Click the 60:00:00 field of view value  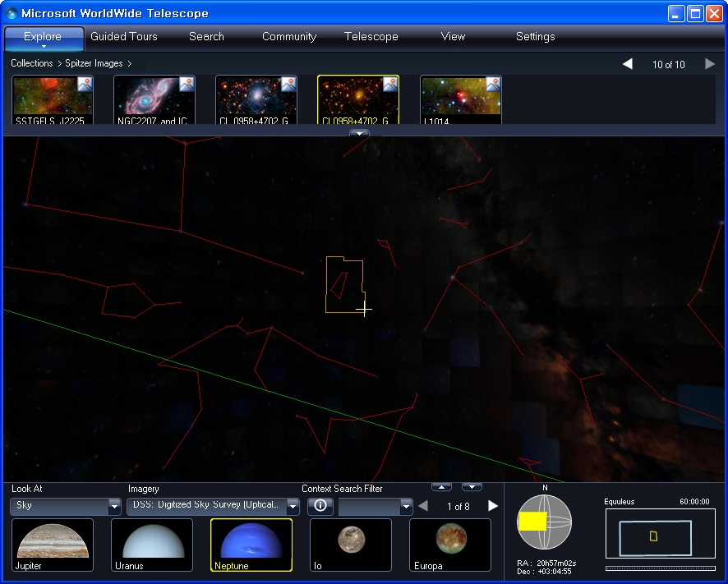tap(694, 501)
